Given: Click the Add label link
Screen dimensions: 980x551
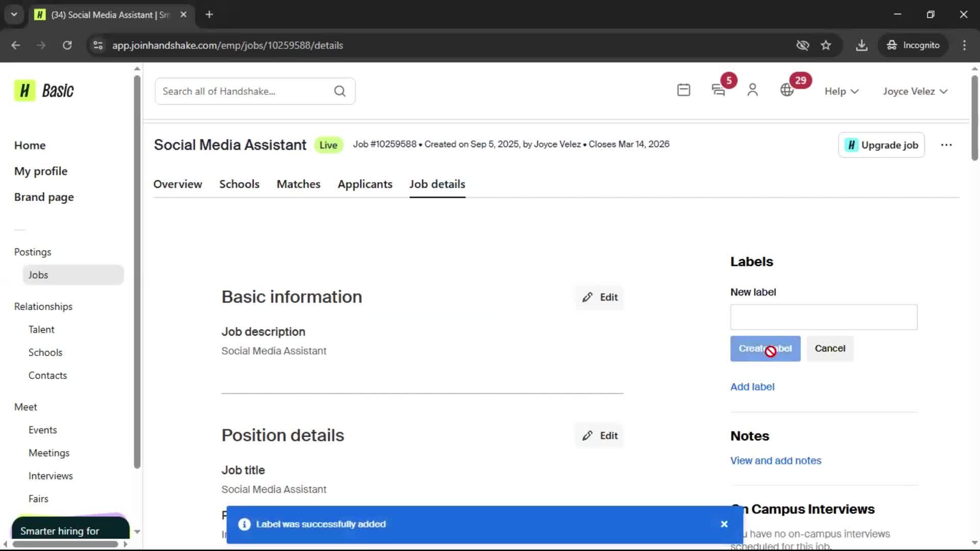Looking at the screenshot, I should click(752, 387).
